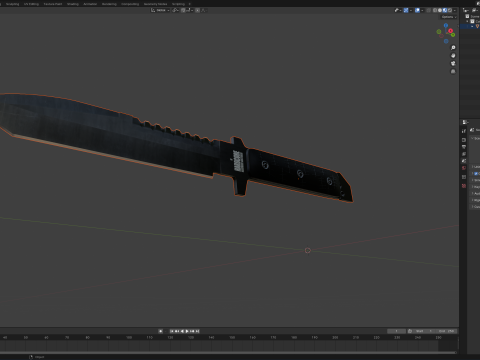Switch to the Animation workspace tab
This screenshot has height=360, width=480.
pos(90,4)
